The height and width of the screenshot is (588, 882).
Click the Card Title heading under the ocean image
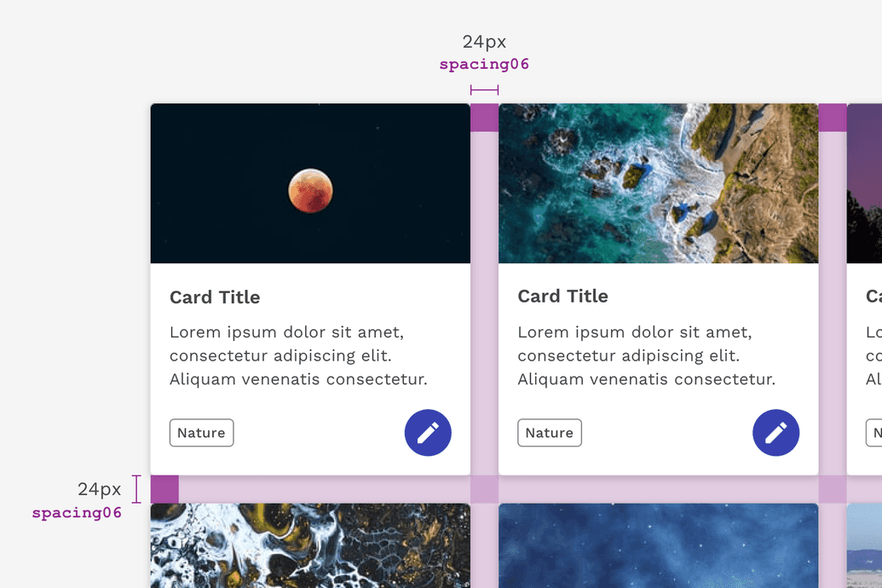click(x=562, y=297)
